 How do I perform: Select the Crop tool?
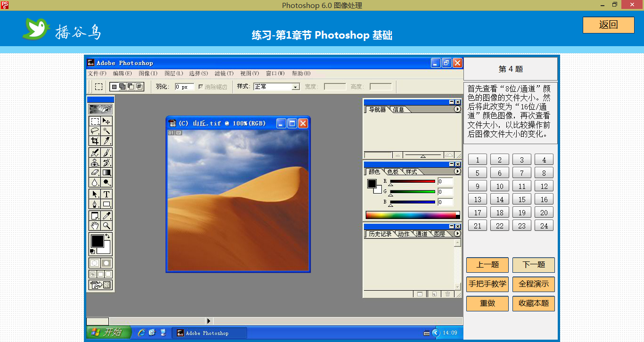point(95,141)
